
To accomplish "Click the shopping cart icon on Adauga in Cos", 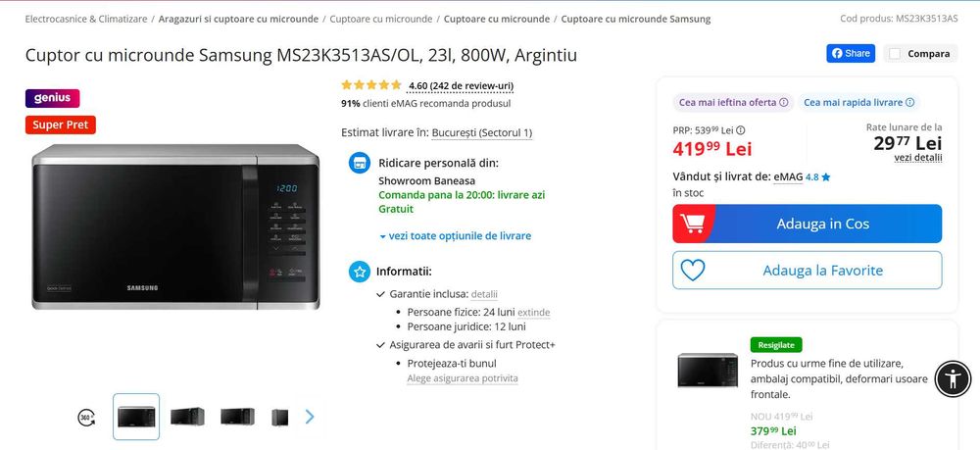I will [692, 224].
